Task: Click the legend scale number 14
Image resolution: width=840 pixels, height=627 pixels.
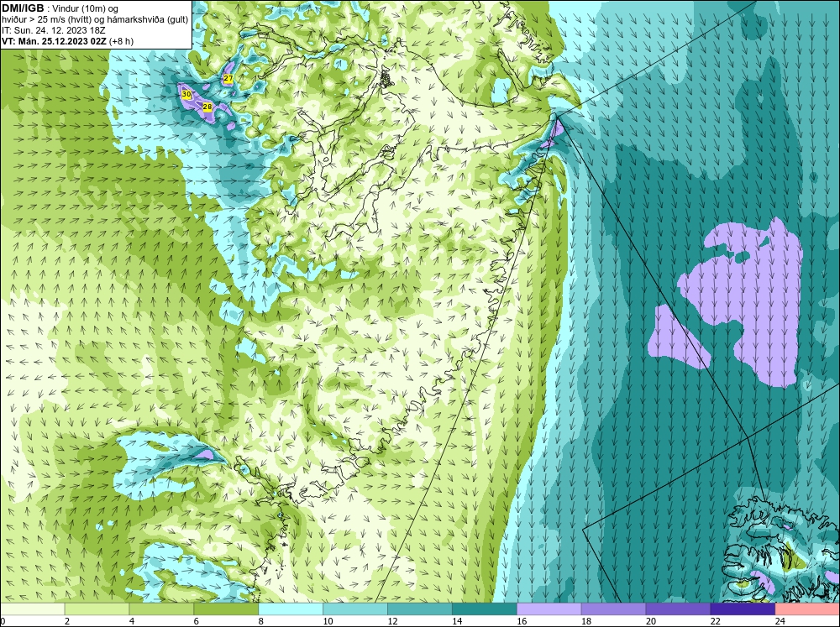Action: pyautogui.click(x=457, y=621)
